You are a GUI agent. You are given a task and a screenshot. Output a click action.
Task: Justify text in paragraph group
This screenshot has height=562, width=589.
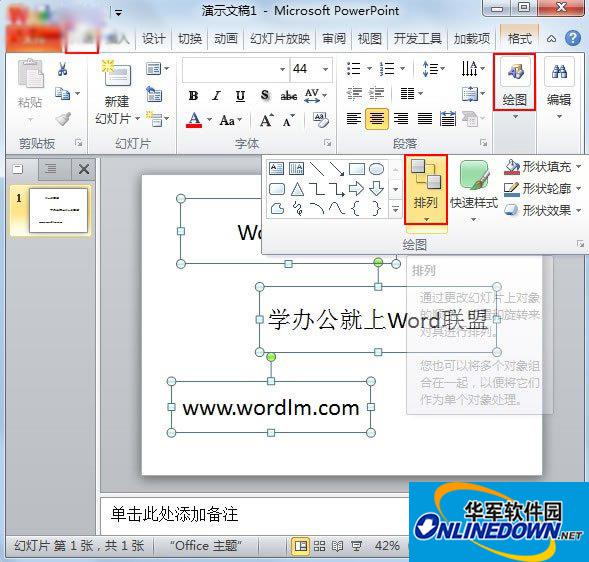(x=424, y=119)
